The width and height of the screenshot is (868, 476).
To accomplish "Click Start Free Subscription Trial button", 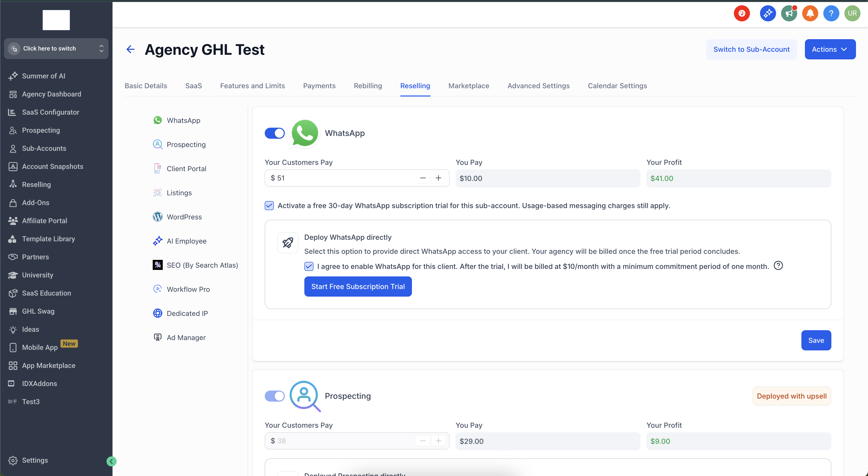I will click(x=357, y=287).
